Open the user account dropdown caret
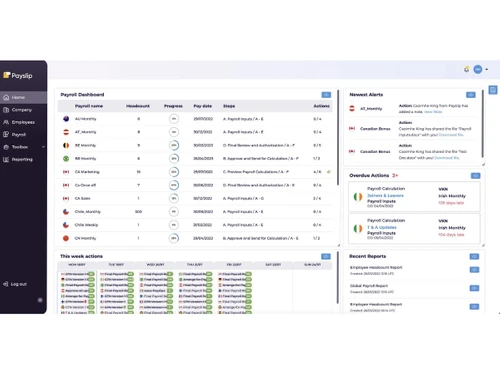This screenshot has width=500, height=375. pyautogui.click(x=487, y=69)
